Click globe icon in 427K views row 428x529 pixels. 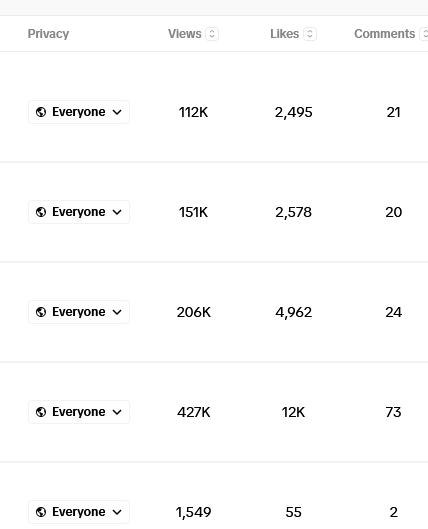point(41,412)
